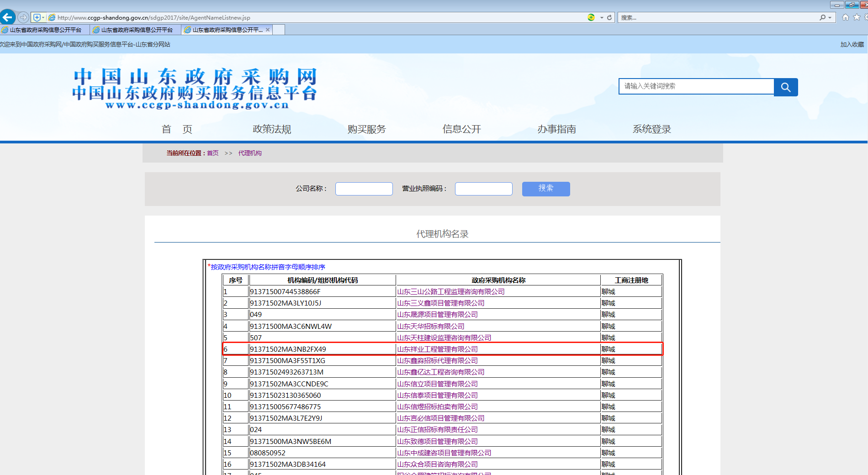
Task: Open the 购买服务 navigation menu
Action: (x=367, y=129)
